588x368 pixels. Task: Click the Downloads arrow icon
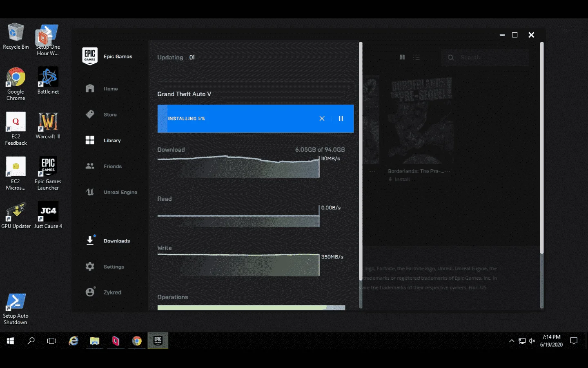pos(90,240)
